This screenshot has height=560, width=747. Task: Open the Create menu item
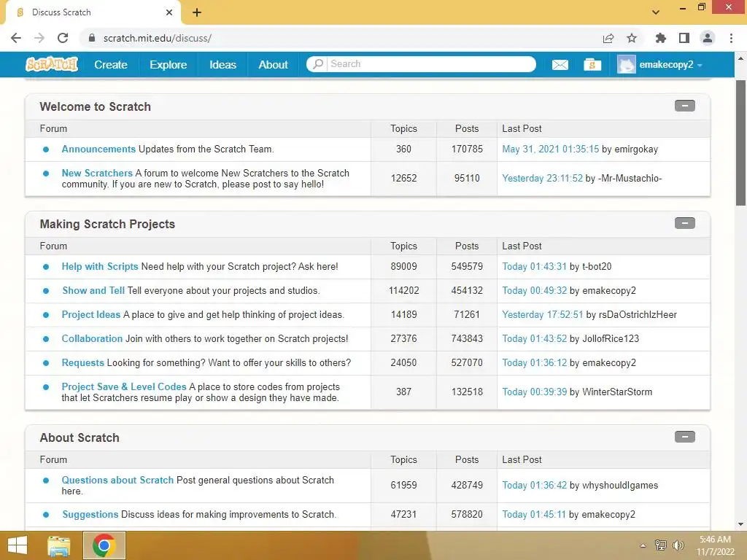111,65
